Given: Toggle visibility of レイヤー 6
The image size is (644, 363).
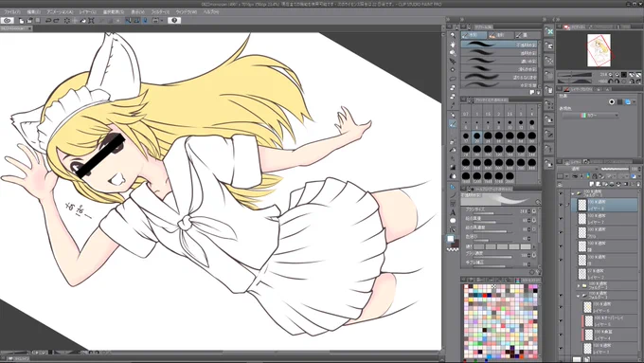Looking at the screenshot, I should pos(561,307).
